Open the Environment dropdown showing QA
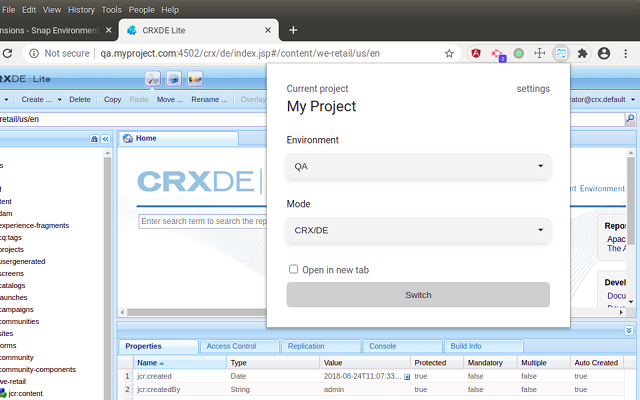Viewport: 640px width, 400px height. [x=418, y=166]
